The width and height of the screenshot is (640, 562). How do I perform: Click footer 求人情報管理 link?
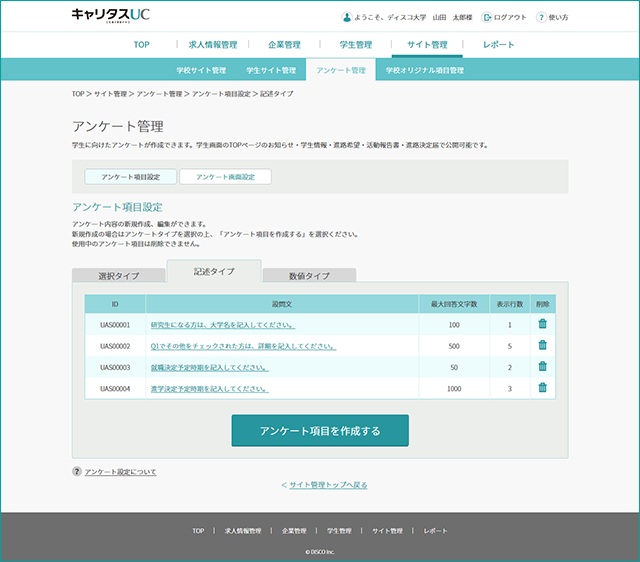coord(243,531)
